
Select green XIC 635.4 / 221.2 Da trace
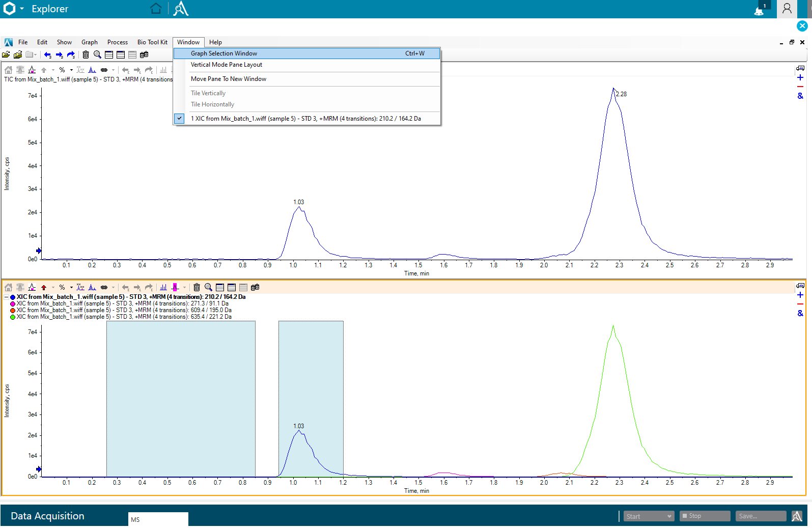[121, 317]
